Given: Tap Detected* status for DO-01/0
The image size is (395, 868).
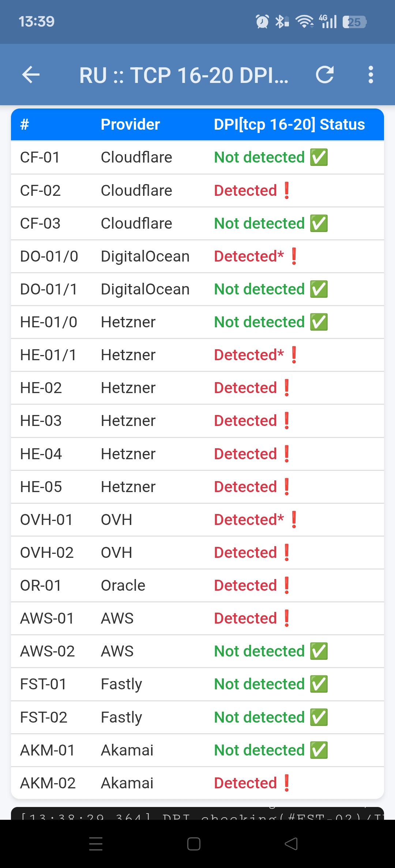Looking at the screenshot, I should (x=249, y=256).
